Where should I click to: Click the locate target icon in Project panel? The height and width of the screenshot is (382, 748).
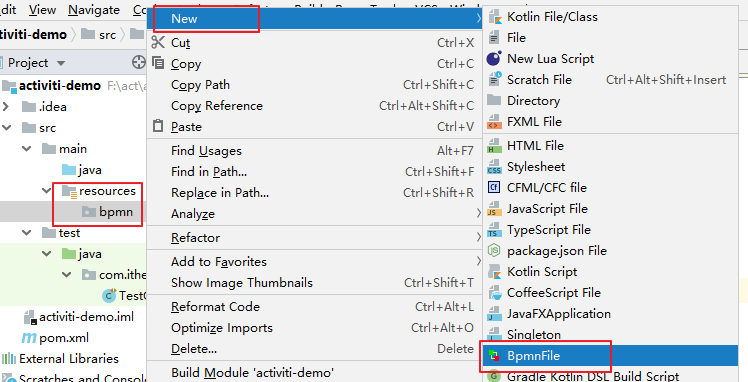coord(138,62)
